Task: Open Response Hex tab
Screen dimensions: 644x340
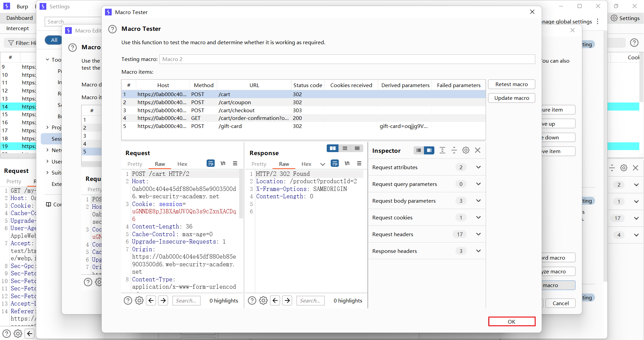Action: coord(306,164)
